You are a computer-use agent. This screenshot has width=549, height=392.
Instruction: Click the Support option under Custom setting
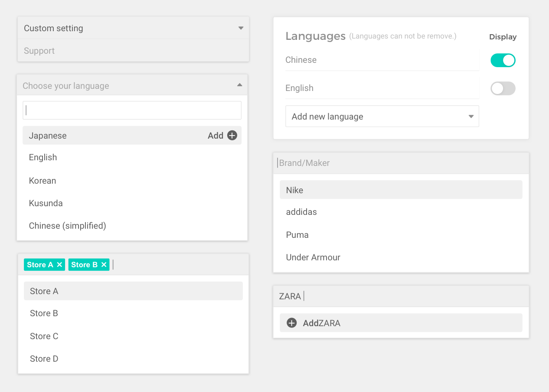[x=39, y=51]
